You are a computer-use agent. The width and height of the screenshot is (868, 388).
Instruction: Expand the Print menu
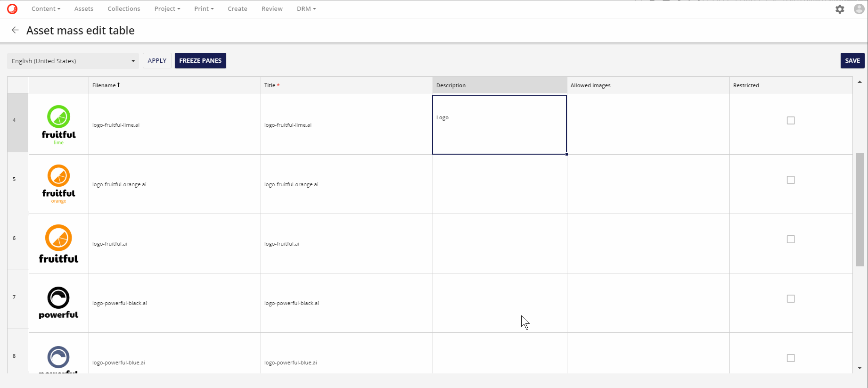[x=204, y=8]
